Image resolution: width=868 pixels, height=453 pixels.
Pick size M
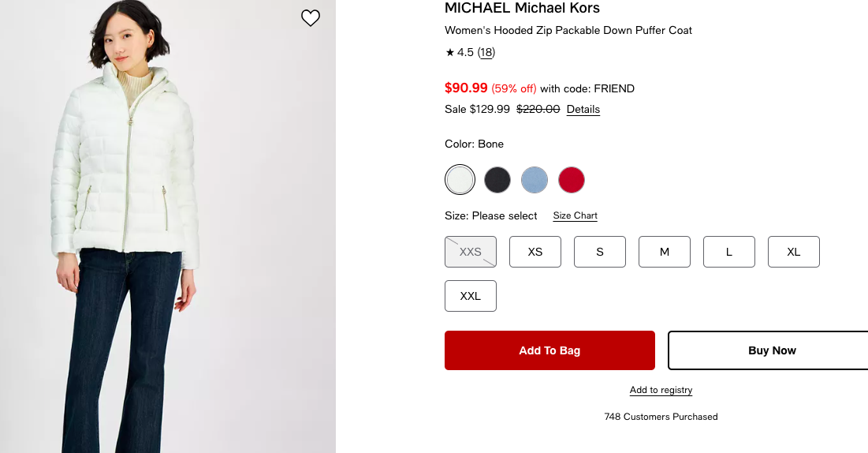click(x=665, y=252)
